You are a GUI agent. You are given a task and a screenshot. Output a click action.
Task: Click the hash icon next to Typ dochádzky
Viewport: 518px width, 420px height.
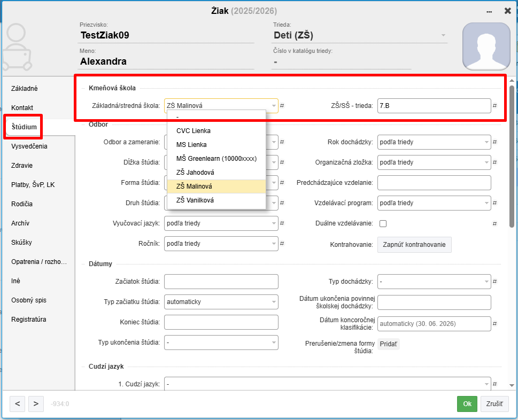click(496, 282)
